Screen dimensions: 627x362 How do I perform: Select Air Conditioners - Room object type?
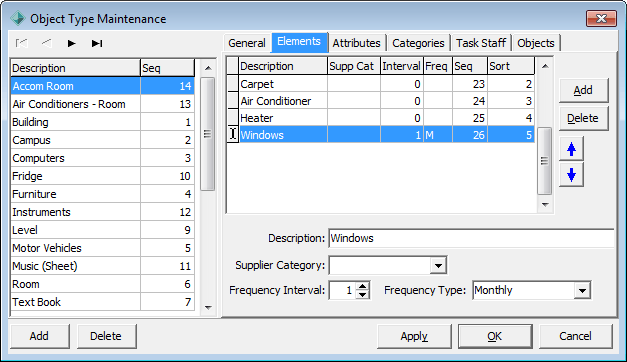103,104
